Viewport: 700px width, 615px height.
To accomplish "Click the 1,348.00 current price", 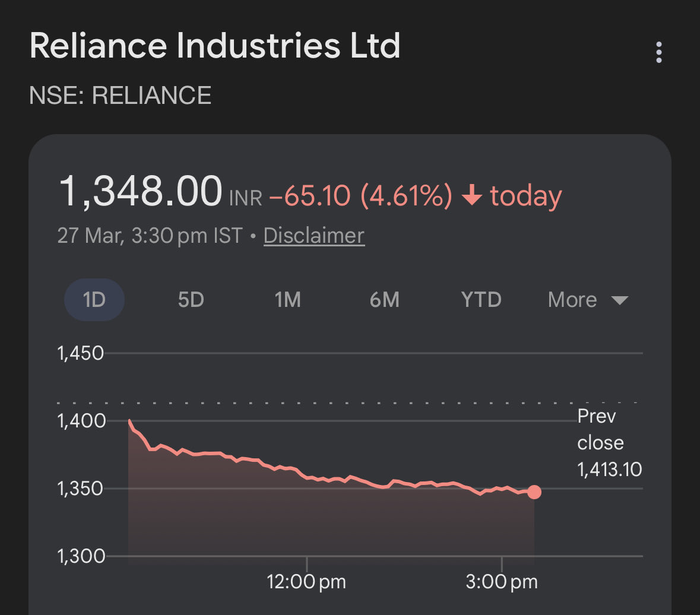I will [140, 192].
